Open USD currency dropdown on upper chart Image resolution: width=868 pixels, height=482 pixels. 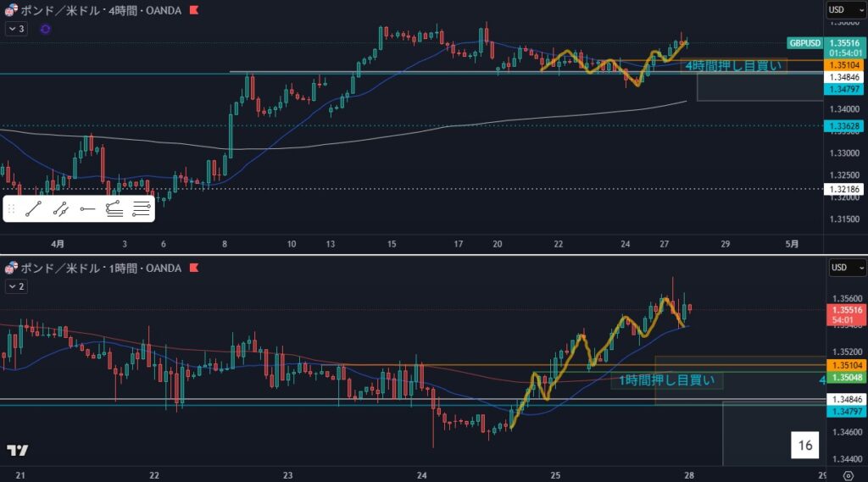click(845, 10)
